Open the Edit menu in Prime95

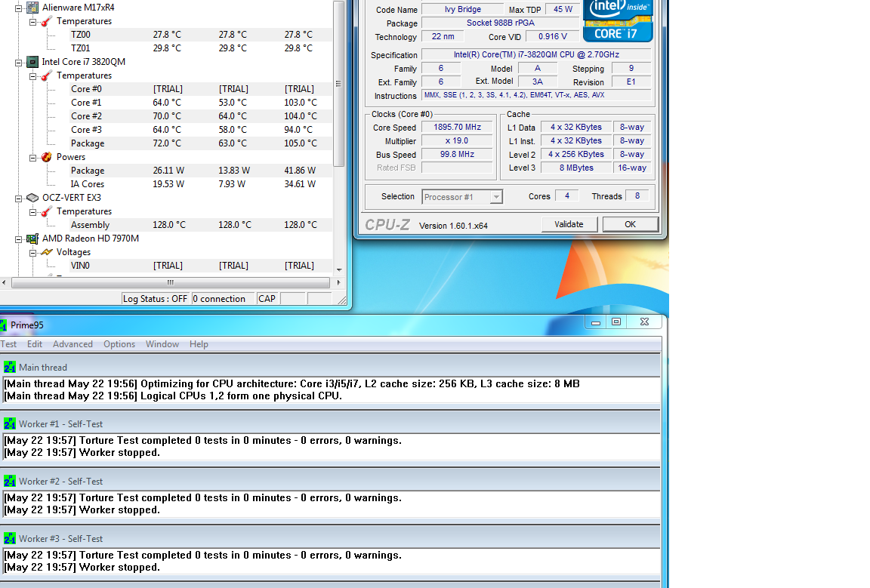[35, 344]
